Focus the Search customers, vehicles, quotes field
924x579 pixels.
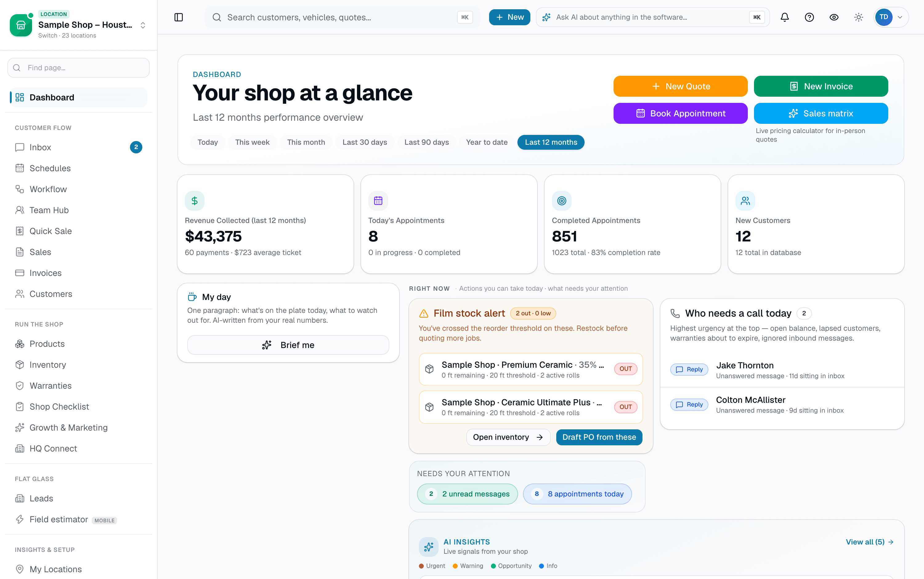[x=342, y=17]
